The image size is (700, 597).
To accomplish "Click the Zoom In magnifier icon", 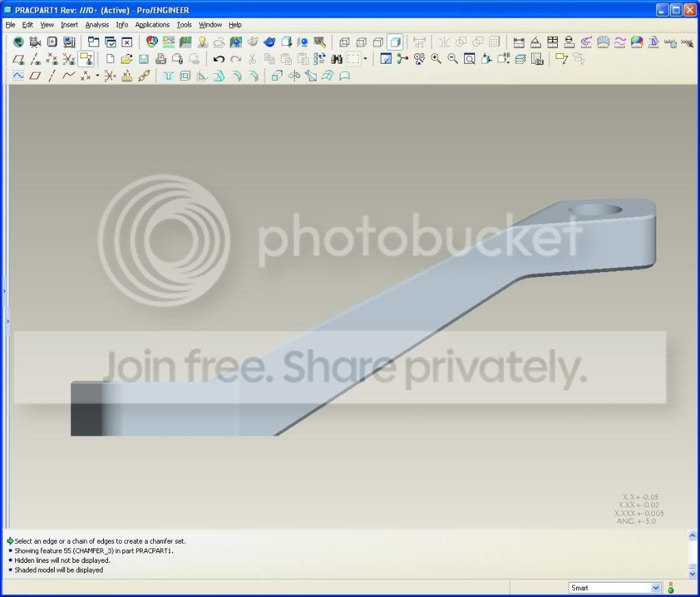I will click(x=435, y=59).
